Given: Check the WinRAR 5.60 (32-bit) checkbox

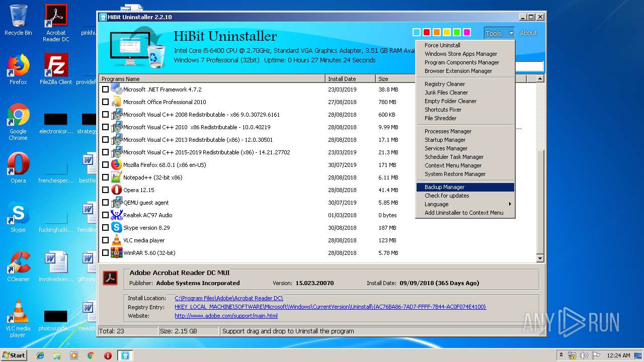Looking at the screenshot, I should (105, 252).
